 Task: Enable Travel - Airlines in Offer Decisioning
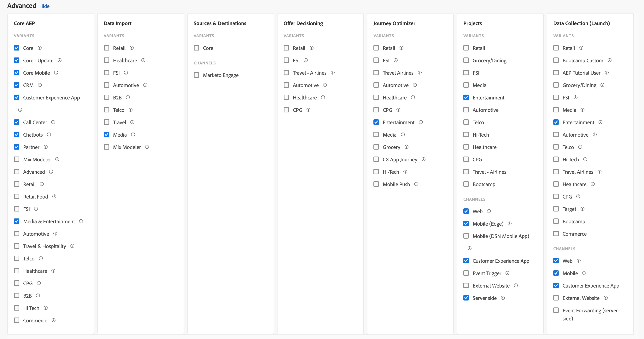(286, 73)
